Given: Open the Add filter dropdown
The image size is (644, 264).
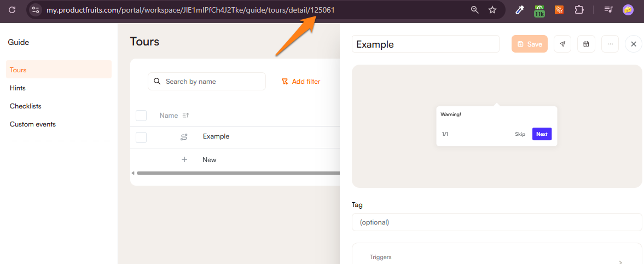Looking at the screenshot, I should coord(301,82).
